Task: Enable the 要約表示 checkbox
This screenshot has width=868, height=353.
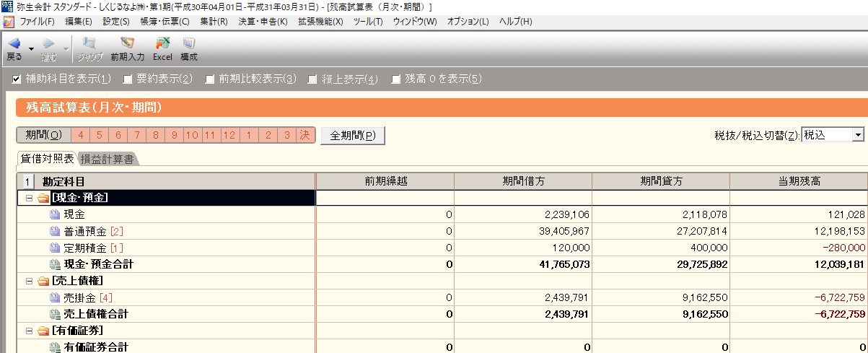Action: point(128,79)
